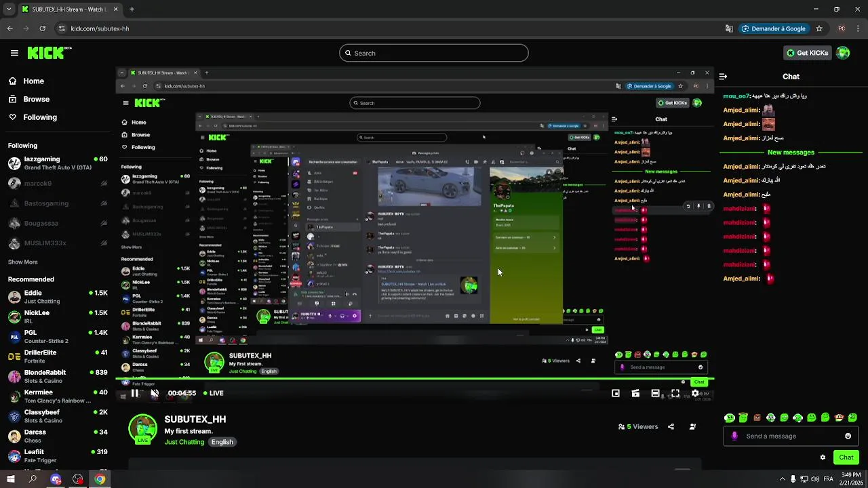Focus the Send a message field
868x488 pixels.
coord(791,436)
